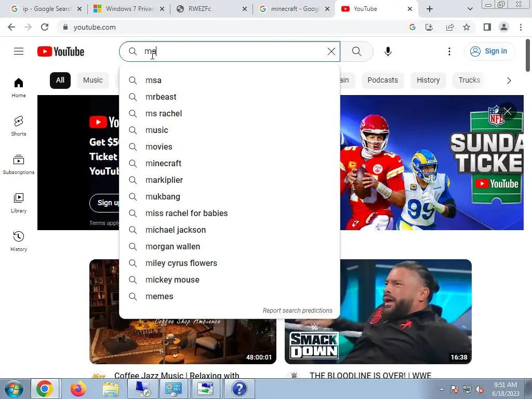This screenshot has height=399, width=532.
Task: Choose 'michael jackson' suggestion
Action: click(x=229, y=230)
